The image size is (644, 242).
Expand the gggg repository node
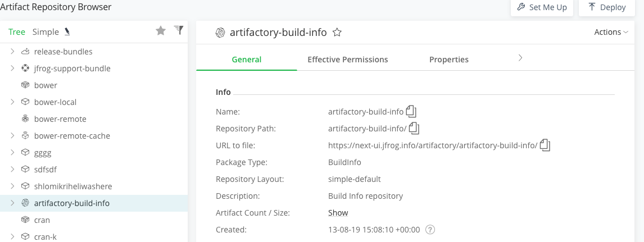click(12, 152)
